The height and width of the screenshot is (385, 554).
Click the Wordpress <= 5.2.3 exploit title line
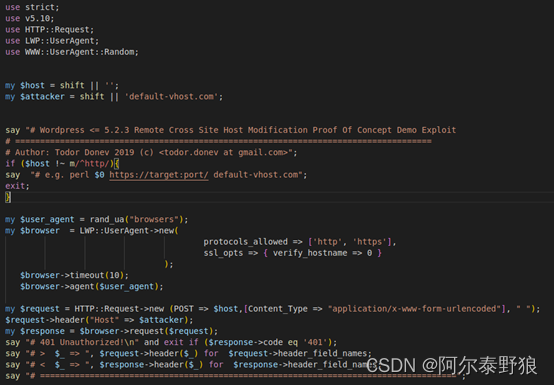click(x=230, y=130)
